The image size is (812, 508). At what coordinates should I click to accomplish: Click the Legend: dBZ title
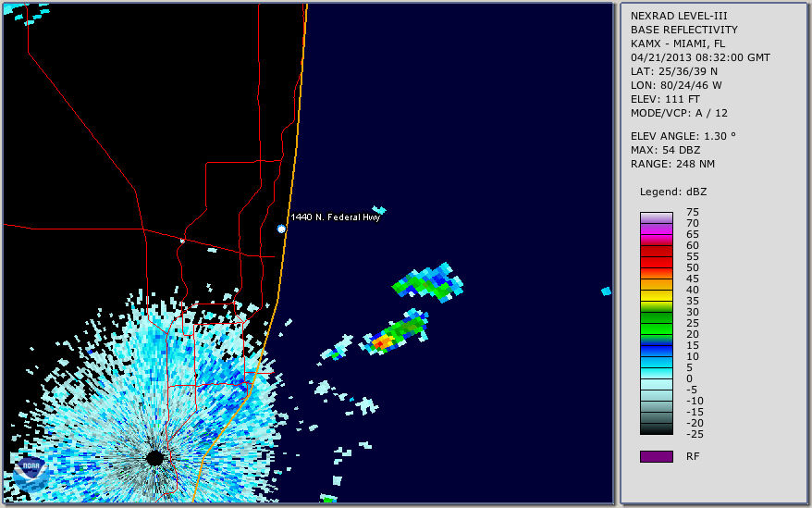pos(672,192)
